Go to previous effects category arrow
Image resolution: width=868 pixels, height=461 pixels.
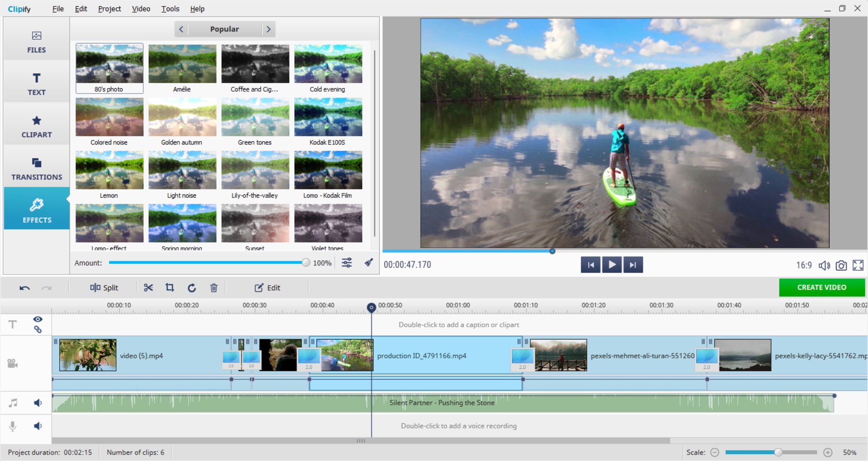pos(181,29)
